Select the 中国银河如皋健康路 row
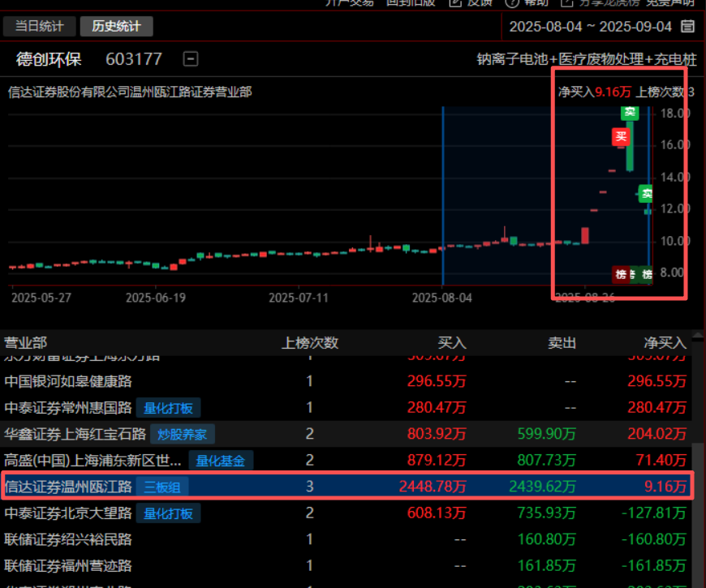 pyautogui.click(x=346, y=381)
